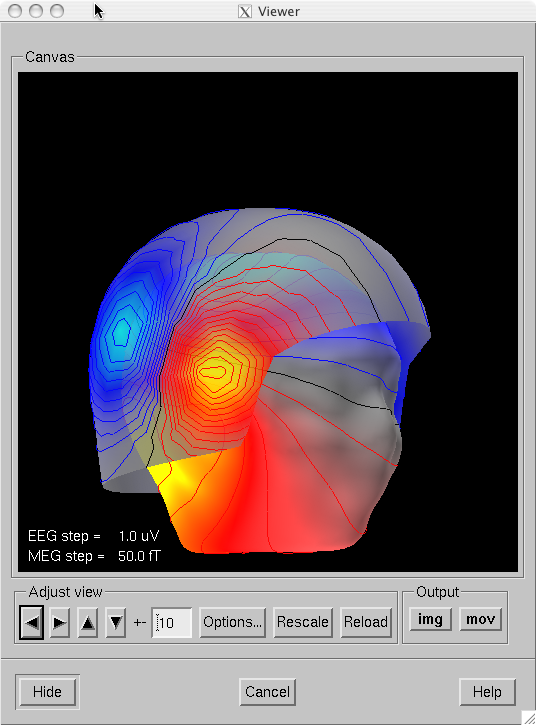Click the Reload button
536x725 pixels.
tap(366, 622)
